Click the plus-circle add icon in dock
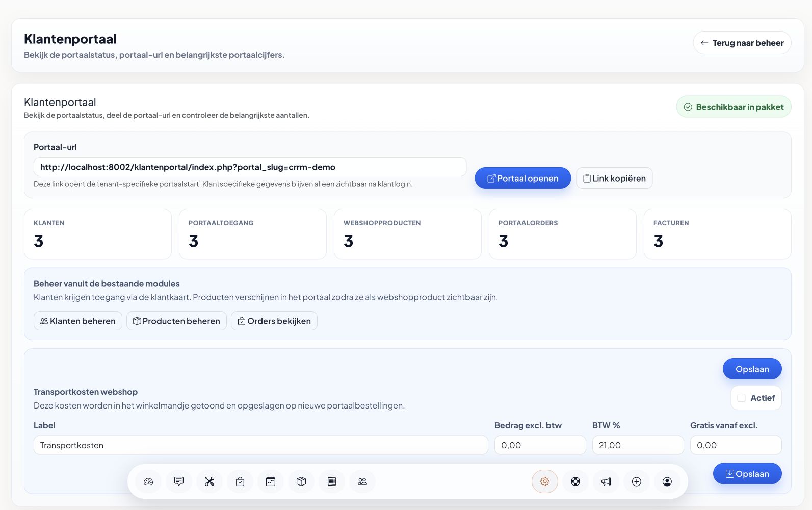This screenshot has width=812, height=510. [x=637, y=481]
